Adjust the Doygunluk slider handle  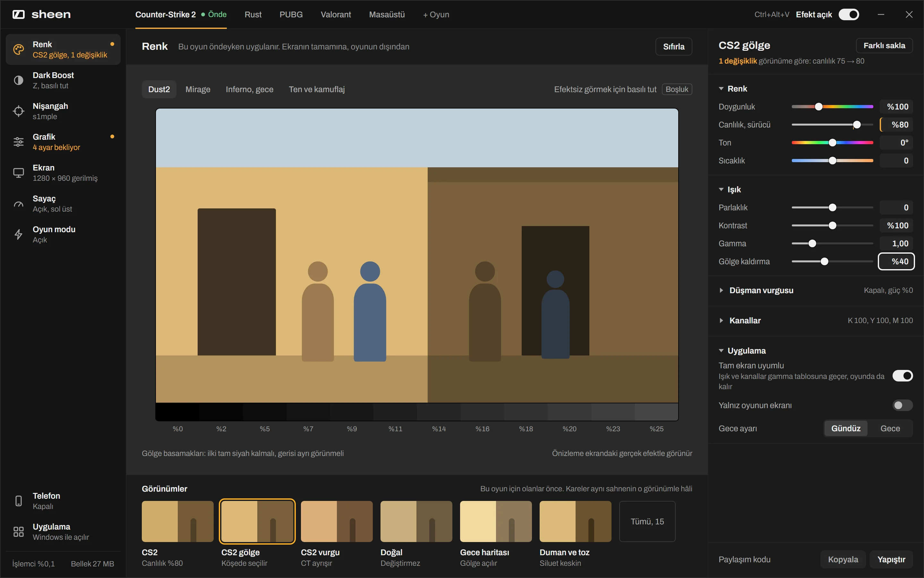point(819,107)
